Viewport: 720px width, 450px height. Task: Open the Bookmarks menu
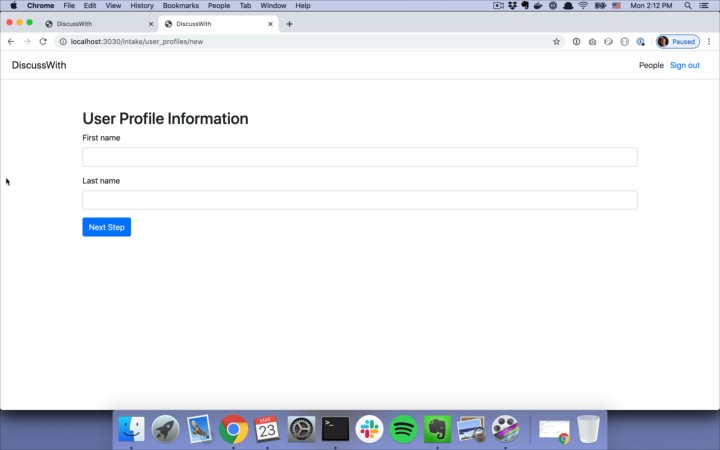tap(181, 6)
